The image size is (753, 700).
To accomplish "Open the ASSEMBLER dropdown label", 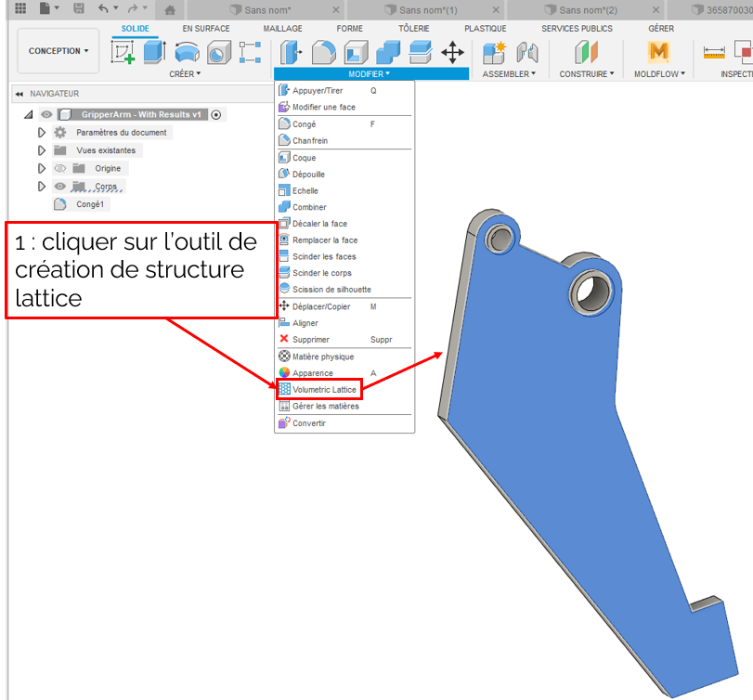I will [x=508, y=74].
